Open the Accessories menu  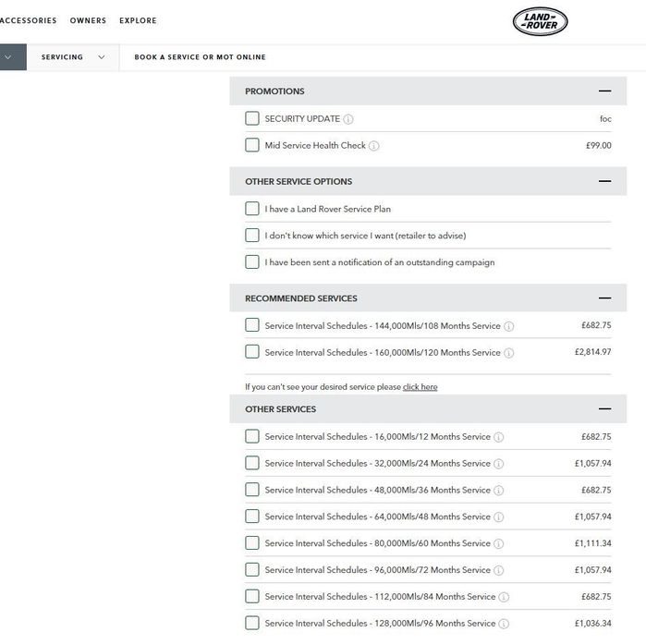coord(28,20)
